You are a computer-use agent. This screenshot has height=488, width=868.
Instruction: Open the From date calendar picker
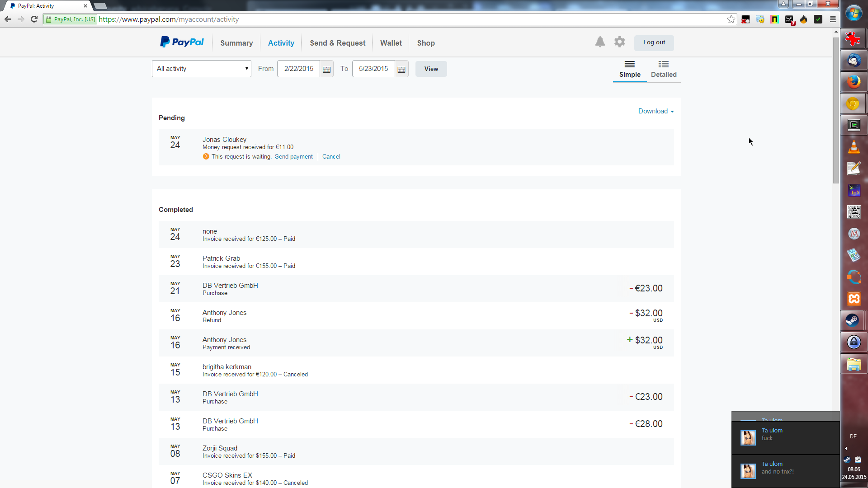point(326,69)
